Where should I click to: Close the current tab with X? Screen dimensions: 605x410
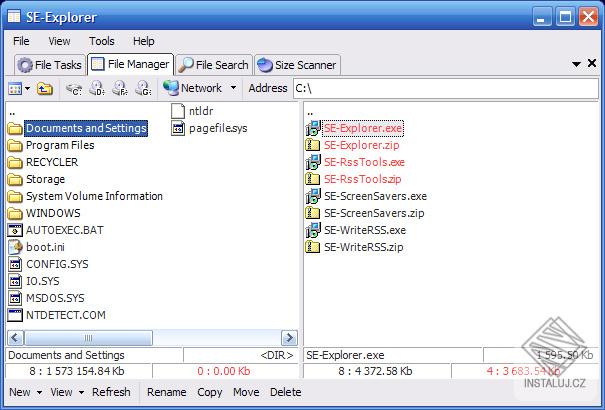pyautogui.click(x=592, y=63)
